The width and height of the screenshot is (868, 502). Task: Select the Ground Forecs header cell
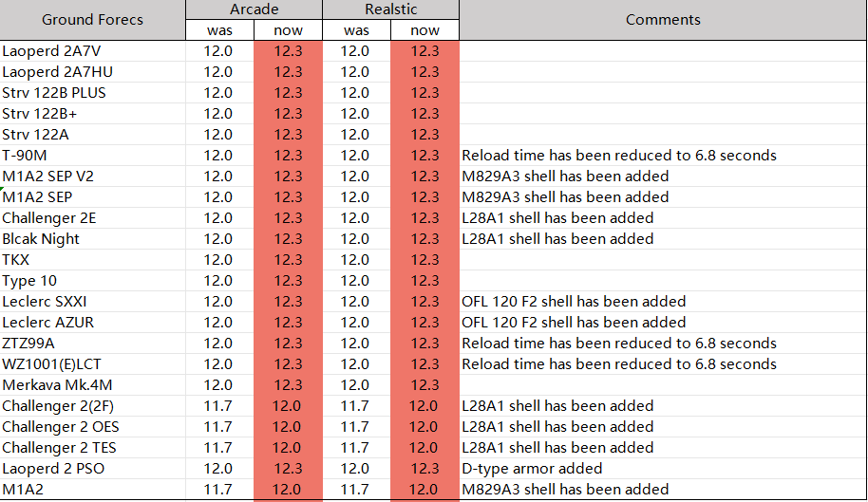92,20
